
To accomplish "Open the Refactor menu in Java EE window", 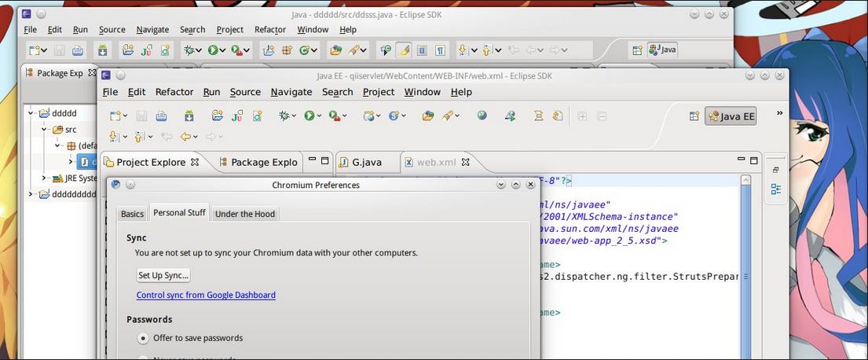I will (174, 92).
